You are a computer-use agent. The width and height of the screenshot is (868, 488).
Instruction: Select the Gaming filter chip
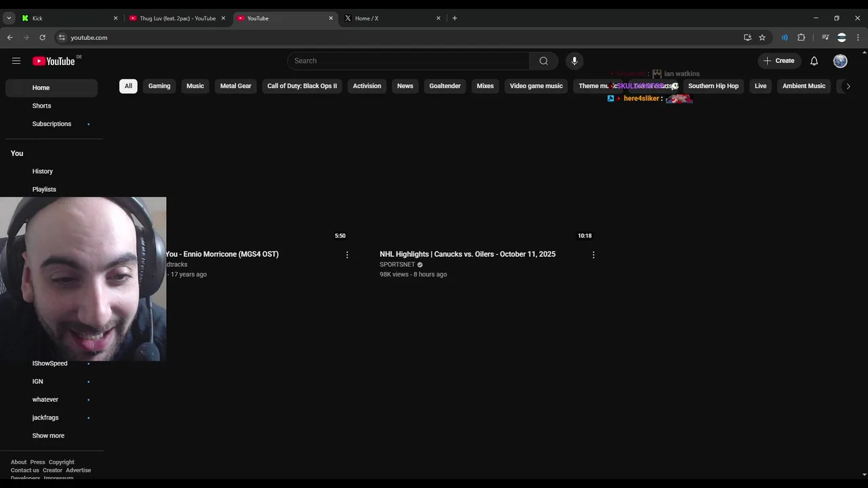click(x=159, y=86)
